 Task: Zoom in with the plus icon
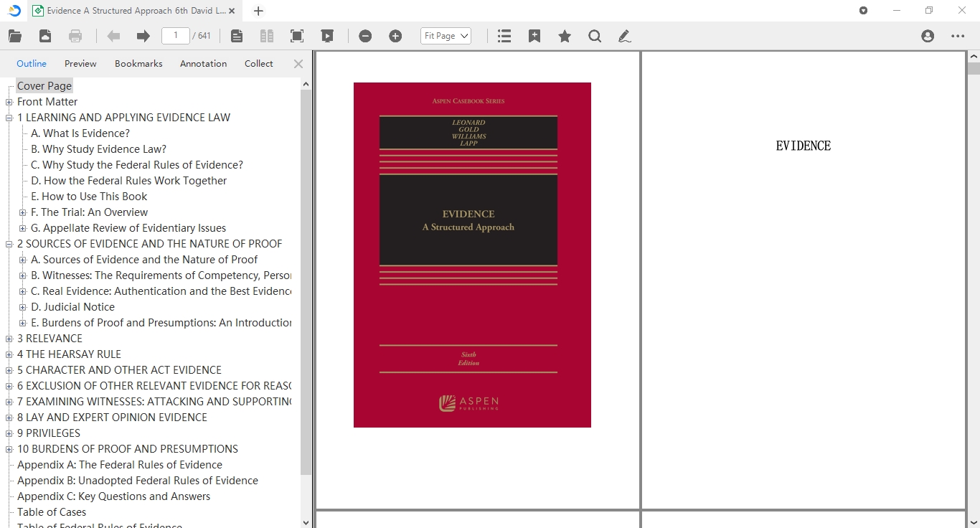[x=395, y=36]
